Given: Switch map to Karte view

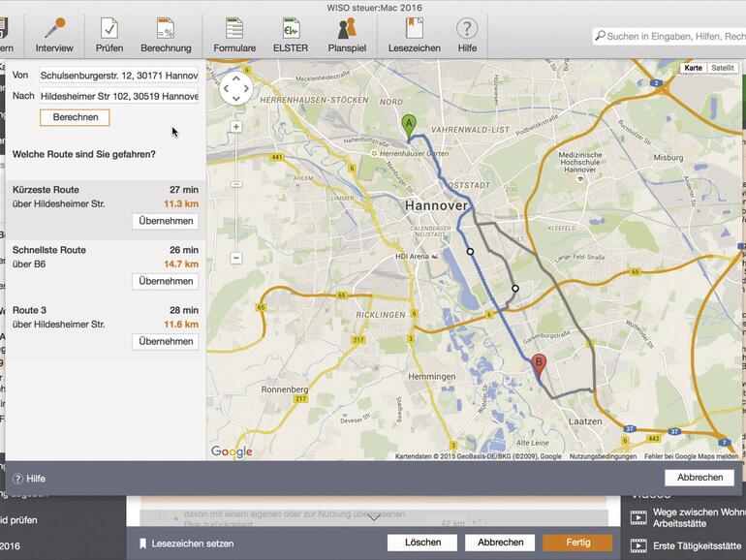Looking at the screenshot, I should click(693, 68).
